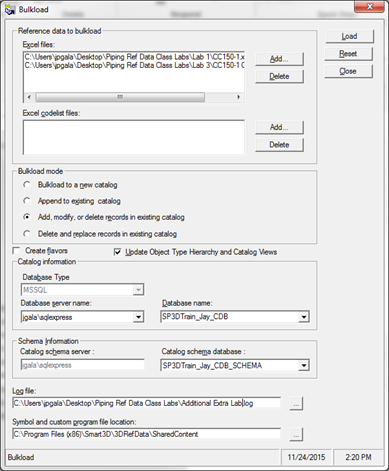
Task: Delete the selected Excel file entry
Action: click(279, 76)
